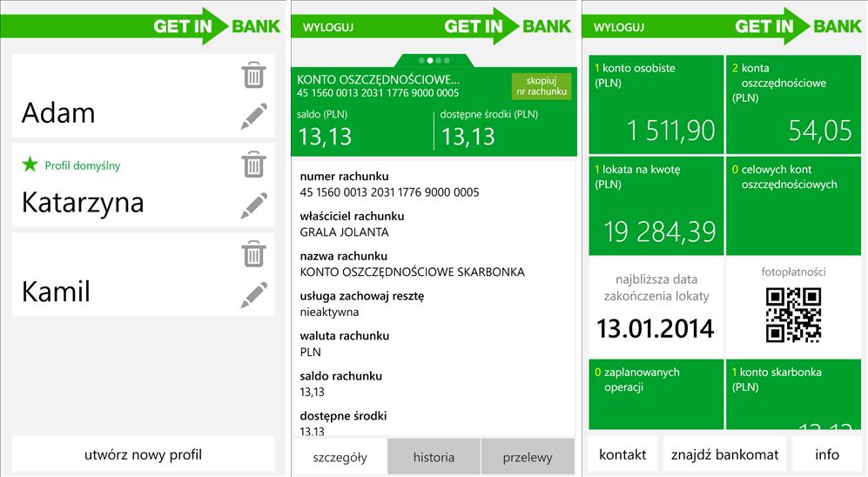This screenshot has height=477, width=868.
Task: Copy account number with skopiuj nr rachunku
Action: 542,86
